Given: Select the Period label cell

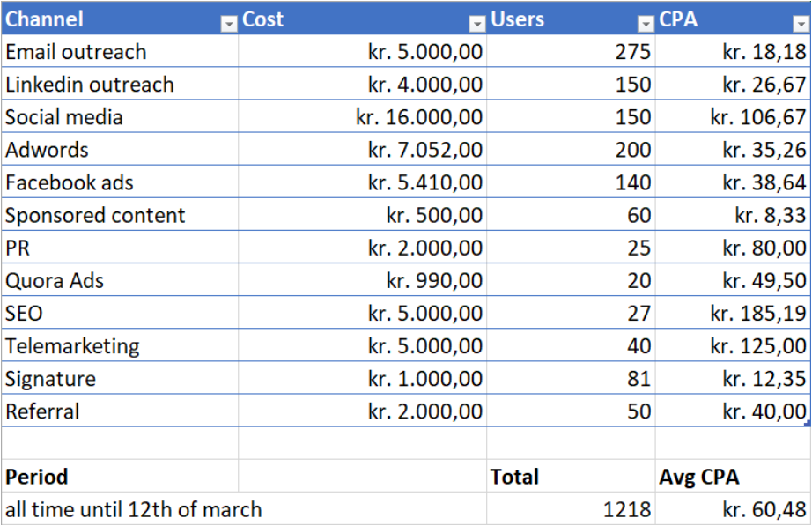Looking at the screenshot, I should tap(120, 476).
